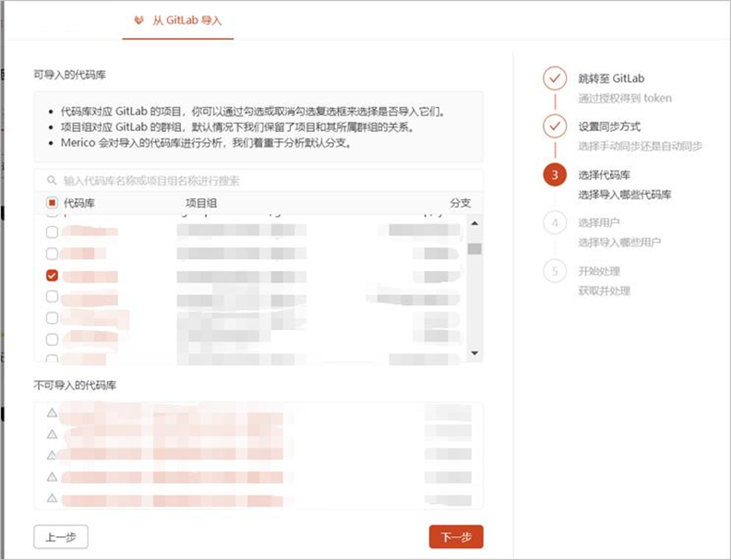Click the 可导入的代码库 section heading
731x560 pixels.
tap(69, 75)
